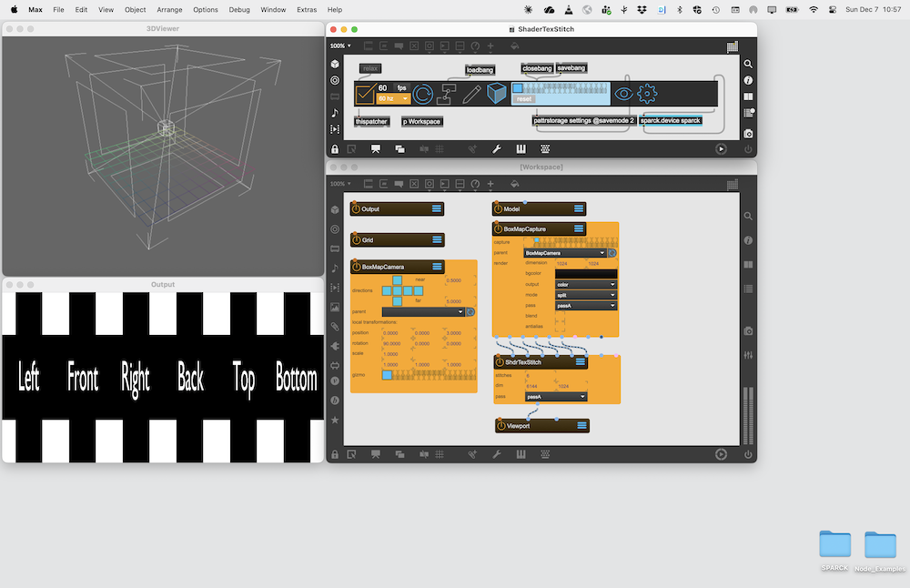Open the Arrange menu
This screenshot has width=910, height=588.
[168, 9]
